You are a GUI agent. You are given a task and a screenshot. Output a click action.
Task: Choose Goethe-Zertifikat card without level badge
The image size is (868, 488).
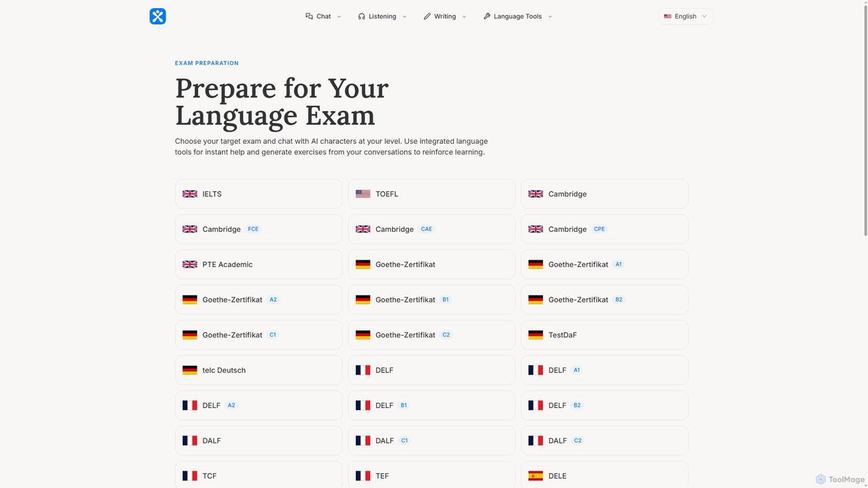point(431,264)
